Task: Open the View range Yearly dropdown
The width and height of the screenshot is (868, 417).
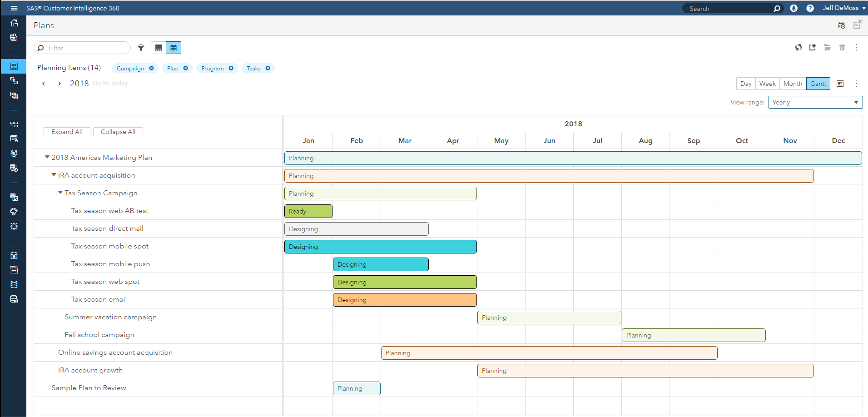Action: (x=815, y=102)
